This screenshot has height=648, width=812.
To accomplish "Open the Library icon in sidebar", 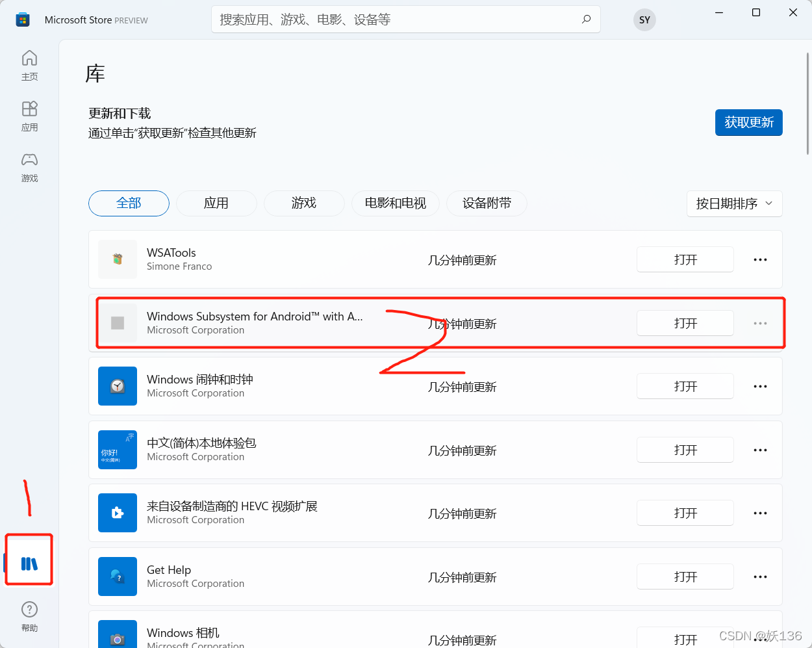I will pyautogui.click(x=29, y=563).
